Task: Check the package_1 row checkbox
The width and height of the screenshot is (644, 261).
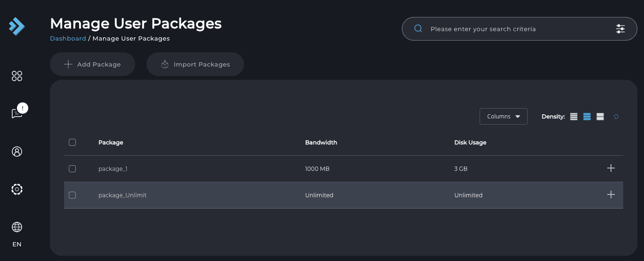Action: click(72, 168)
